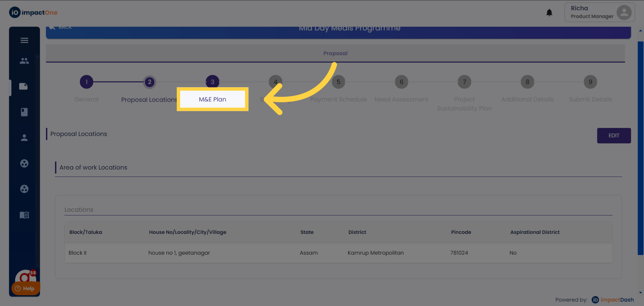Click the Pincode column header
Image resolution: width=644 pixels, height=306 pixels.
click(x=461, y=232)
